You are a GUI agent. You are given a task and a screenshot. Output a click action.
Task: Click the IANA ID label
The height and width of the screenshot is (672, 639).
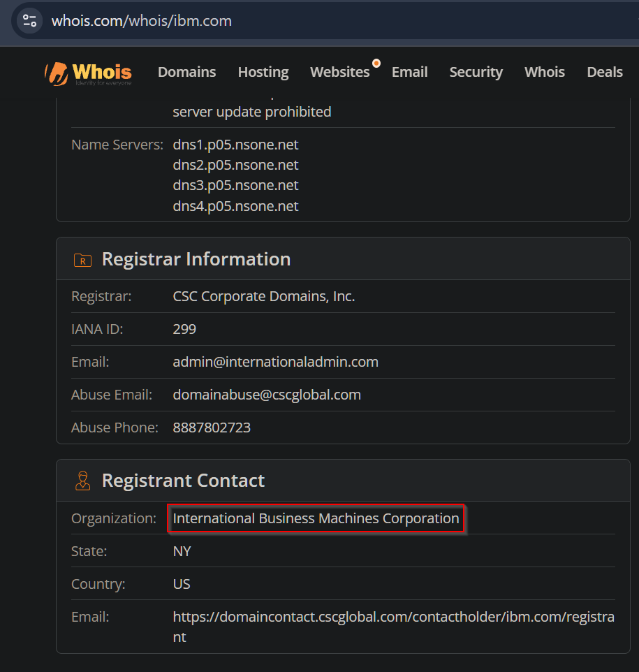pos(97,329)
